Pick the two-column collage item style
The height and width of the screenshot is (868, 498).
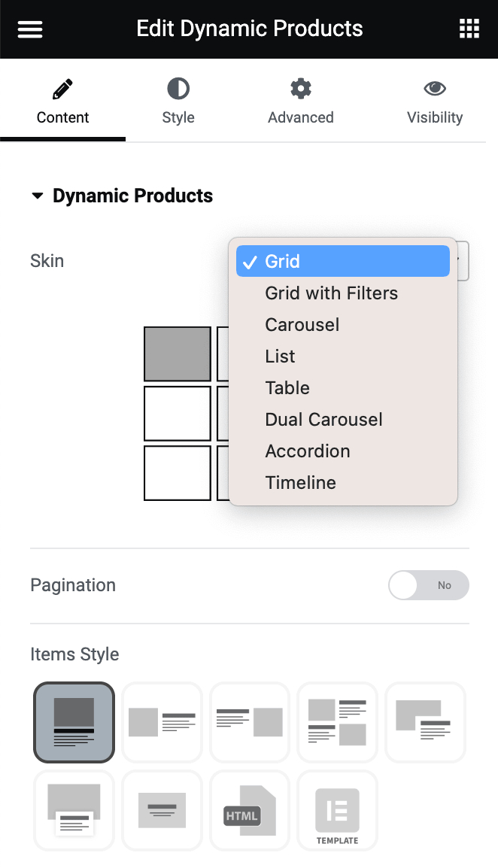coord(337,722)
